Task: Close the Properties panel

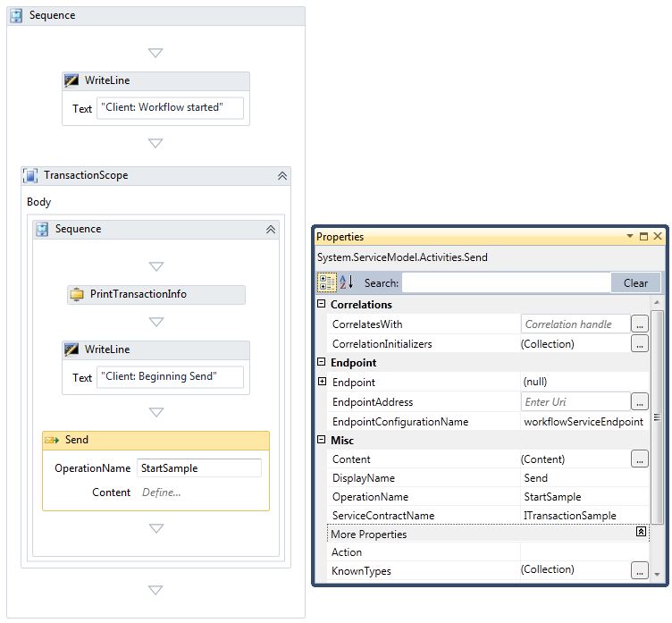Action: (x=658, y=236)
